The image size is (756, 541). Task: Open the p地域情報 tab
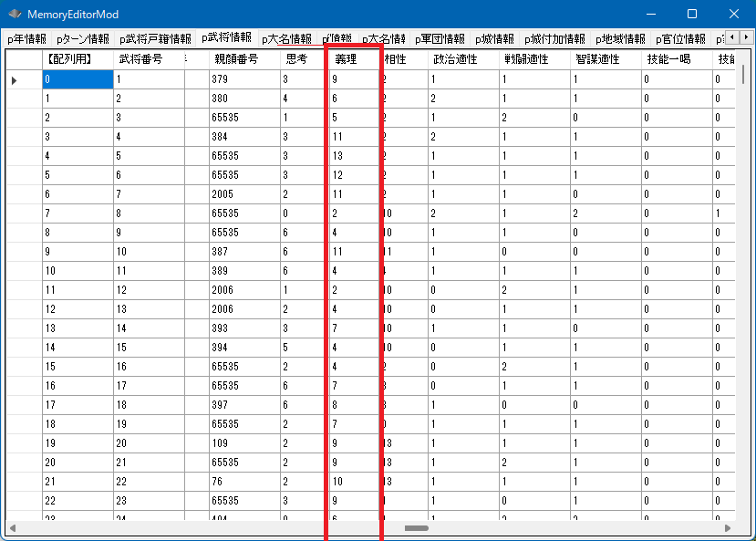pyautogui.click(x=620, y=39)
